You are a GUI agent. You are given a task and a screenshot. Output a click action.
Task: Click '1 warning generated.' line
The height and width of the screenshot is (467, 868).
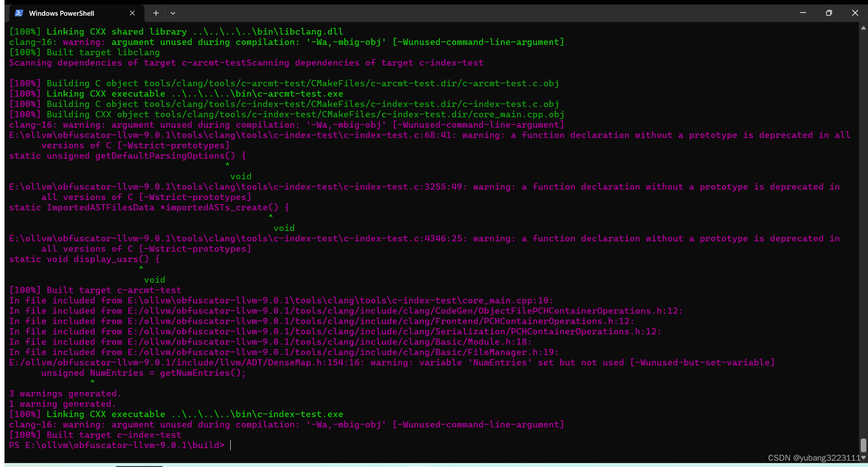click(63, 404)
